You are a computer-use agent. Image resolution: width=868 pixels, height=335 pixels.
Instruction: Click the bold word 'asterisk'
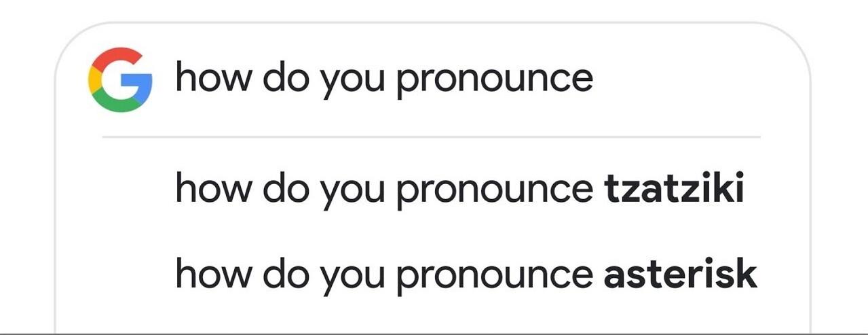tap(681, 275)
